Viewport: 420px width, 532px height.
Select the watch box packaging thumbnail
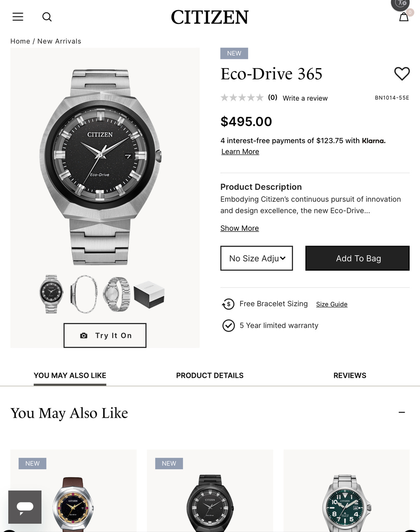coord(149,294)
